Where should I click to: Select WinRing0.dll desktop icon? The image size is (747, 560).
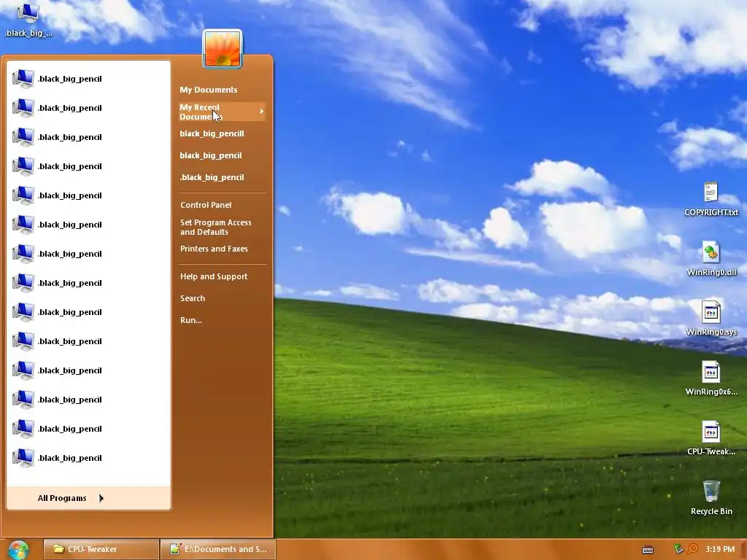point(711,259)
